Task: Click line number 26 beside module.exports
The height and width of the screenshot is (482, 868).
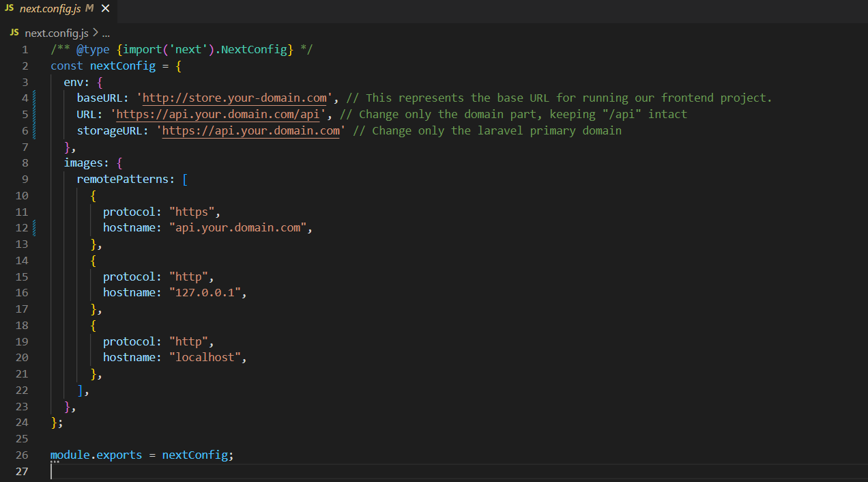Action: (x=22, y=455)
